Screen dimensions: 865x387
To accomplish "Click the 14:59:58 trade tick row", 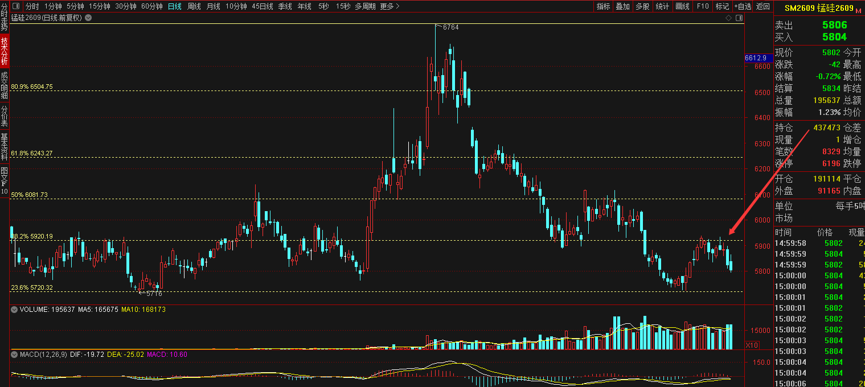I will [x=819, y=243].
